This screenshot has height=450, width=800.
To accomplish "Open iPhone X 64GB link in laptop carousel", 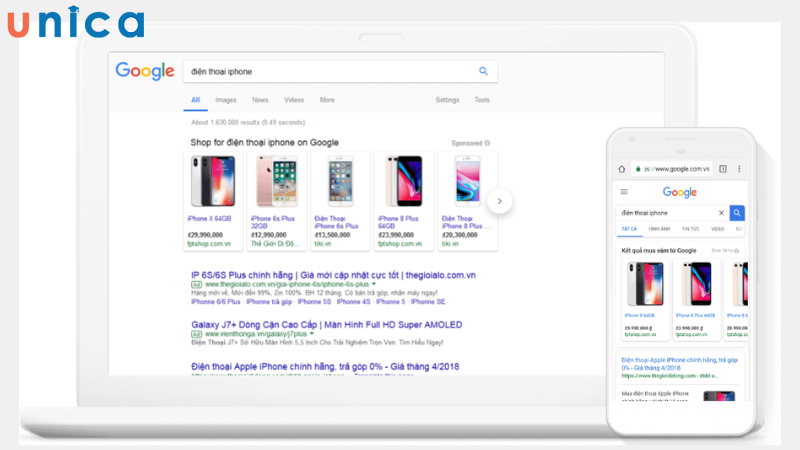I will [209, 218].
